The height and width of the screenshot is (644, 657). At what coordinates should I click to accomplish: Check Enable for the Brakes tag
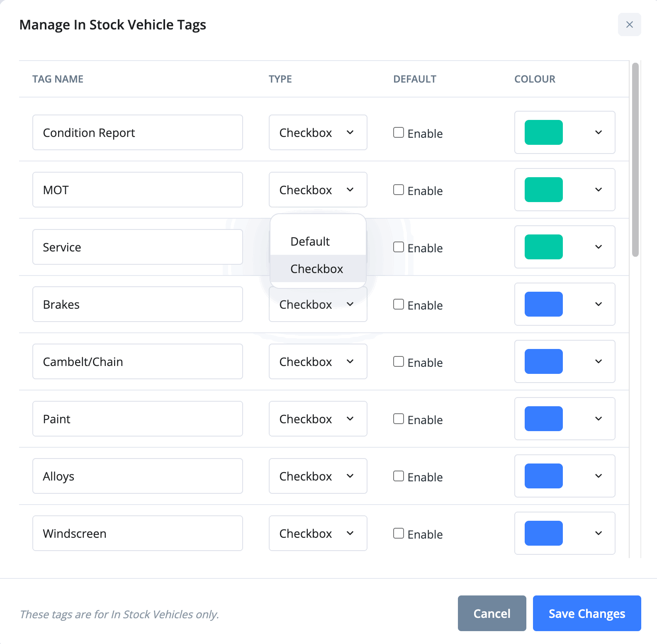click(x=399, y=304)
